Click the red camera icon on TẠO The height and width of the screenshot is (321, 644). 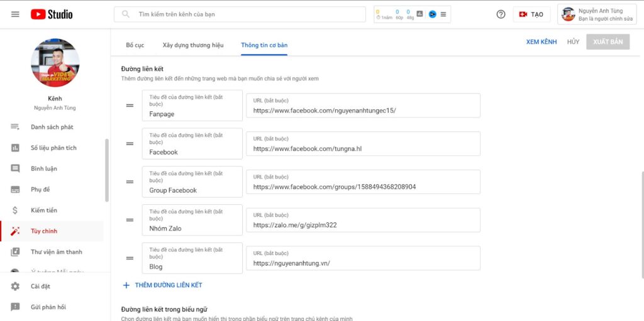pos(523,14)
